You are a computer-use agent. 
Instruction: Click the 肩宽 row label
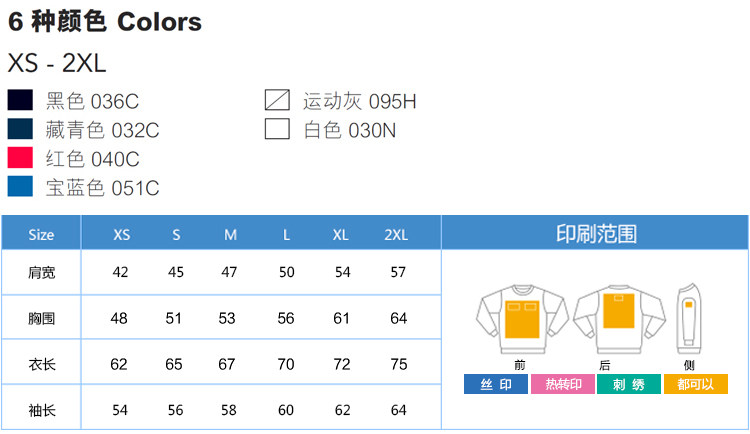[42, 273]
